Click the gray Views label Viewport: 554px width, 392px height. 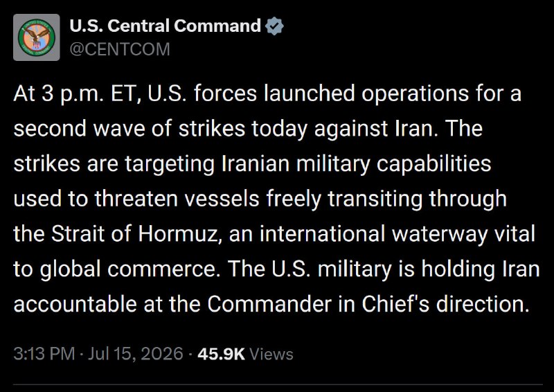tap(271, 354)
